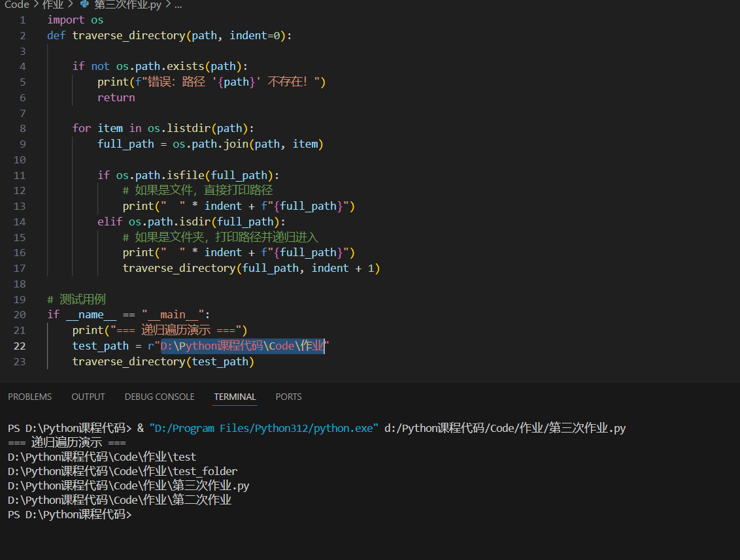Image resolution: width=740 pixels, height=560 pixels.
Task: Click the "__main__" string on line 20
Action: coord(173,315)
